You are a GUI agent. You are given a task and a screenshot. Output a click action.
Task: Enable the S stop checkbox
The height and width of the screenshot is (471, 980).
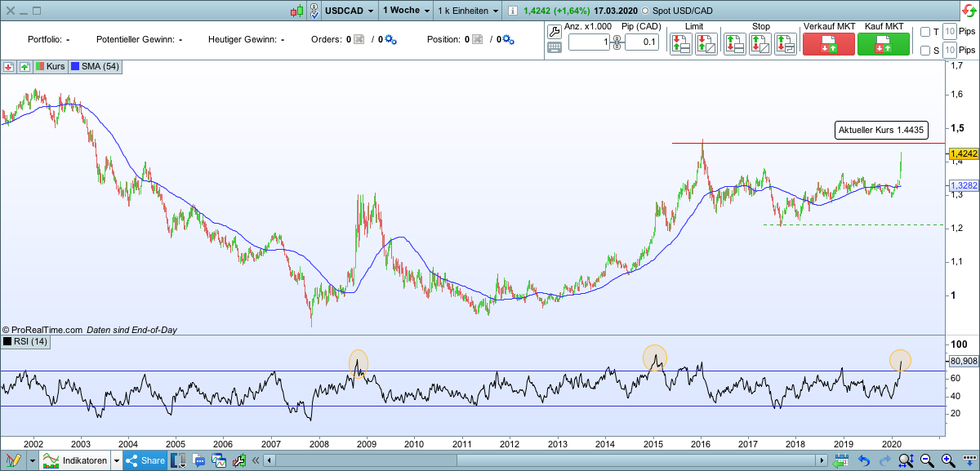[924, 50]
